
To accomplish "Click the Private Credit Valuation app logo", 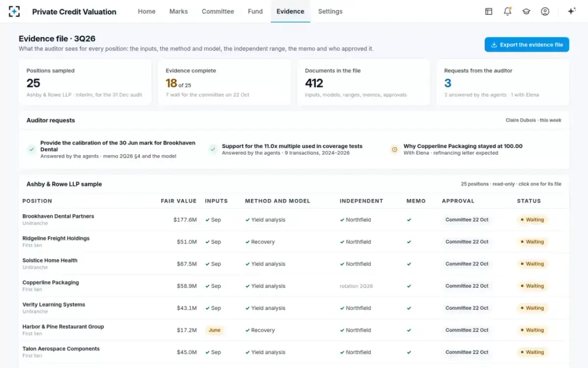I will point(15,11).
